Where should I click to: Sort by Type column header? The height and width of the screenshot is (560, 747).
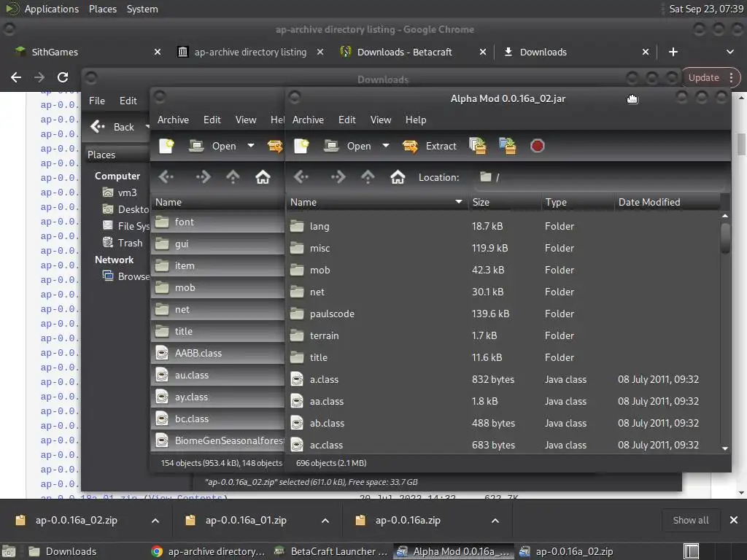coord(578,203)
